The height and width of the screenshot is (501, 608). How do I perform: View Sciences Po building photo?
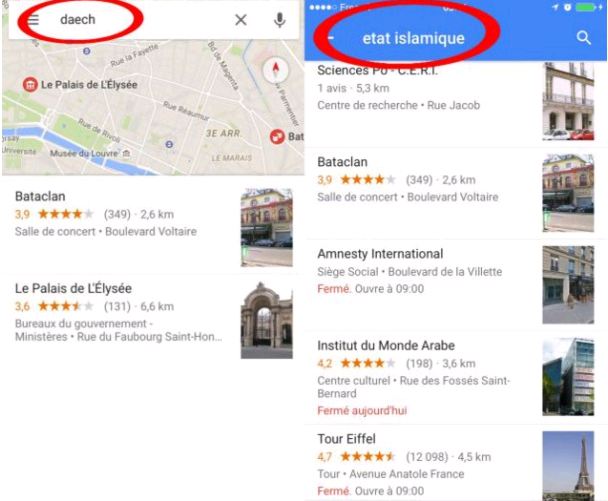(x=568, y=101)
